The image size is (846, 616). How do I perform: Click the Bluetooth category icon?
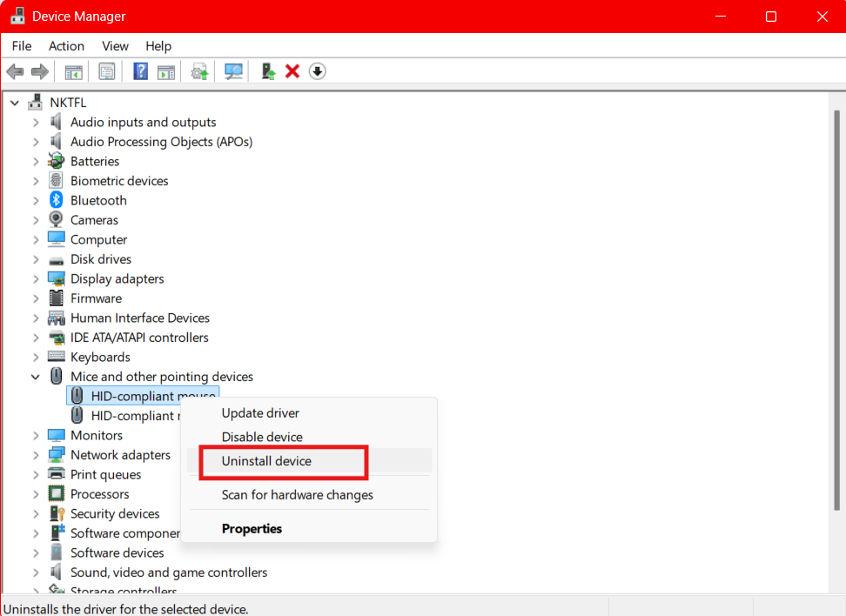coord(56,200)
